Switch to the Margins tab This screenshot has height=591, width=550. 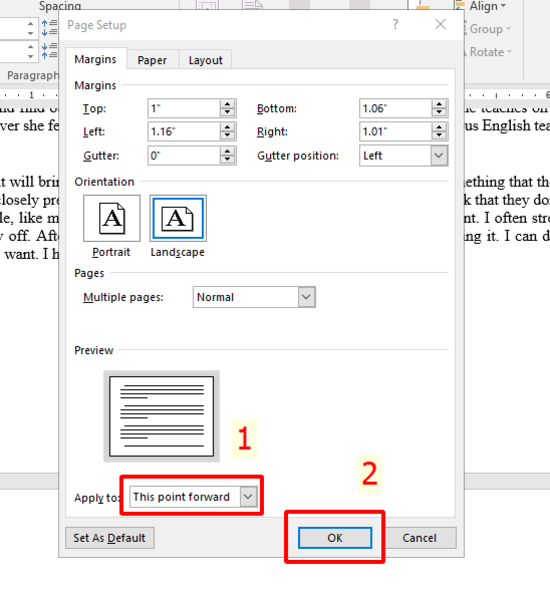coord(95,59)
